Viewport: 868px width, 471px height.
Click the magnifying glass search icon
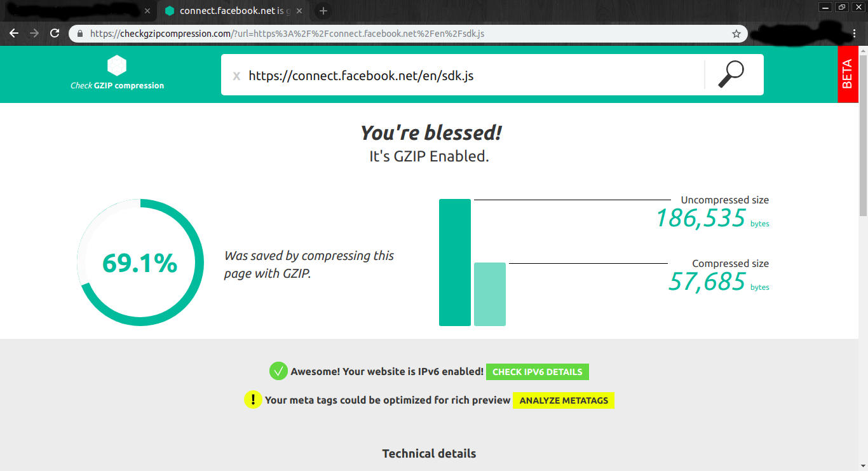pos(731,74)
